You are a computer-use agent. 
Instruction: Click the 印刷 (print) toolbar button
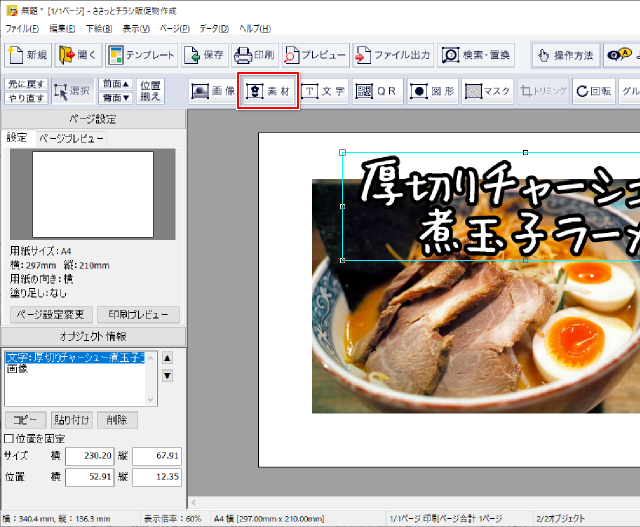pos(254,55)
